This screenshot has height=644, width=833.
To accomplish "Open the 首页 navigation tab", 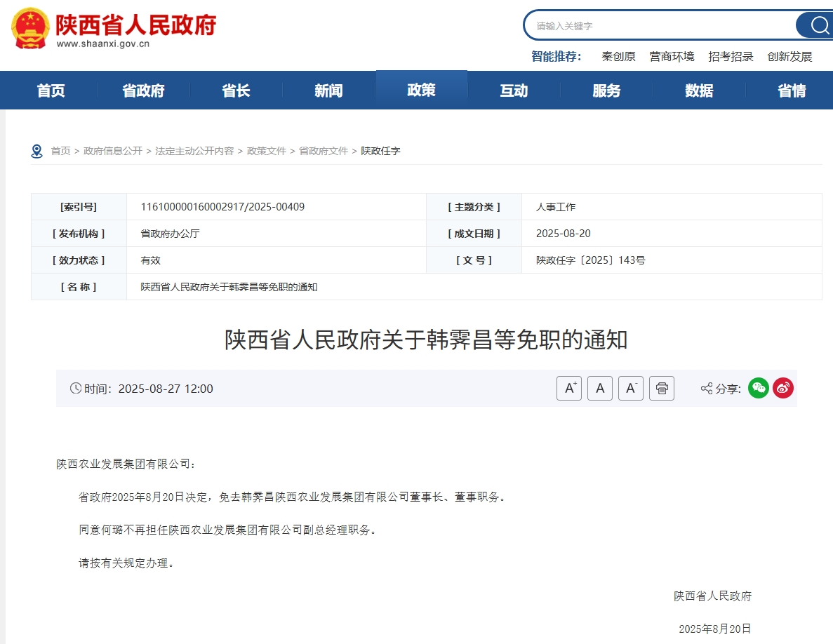I will [x=51, y=90].
